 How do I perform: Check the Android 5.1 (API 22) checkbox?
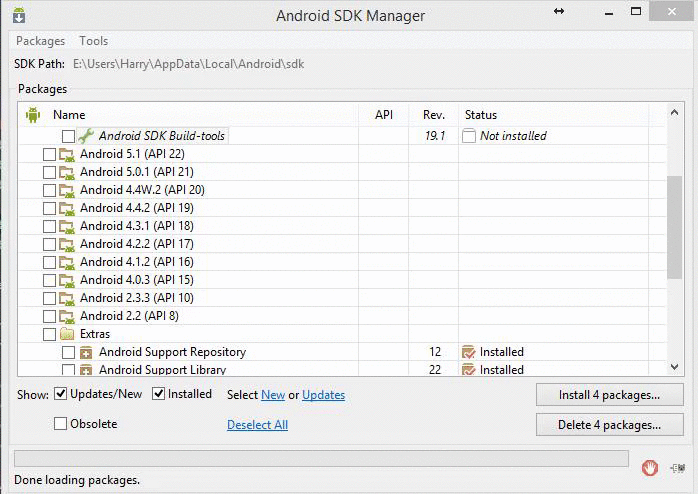[49, 154]
